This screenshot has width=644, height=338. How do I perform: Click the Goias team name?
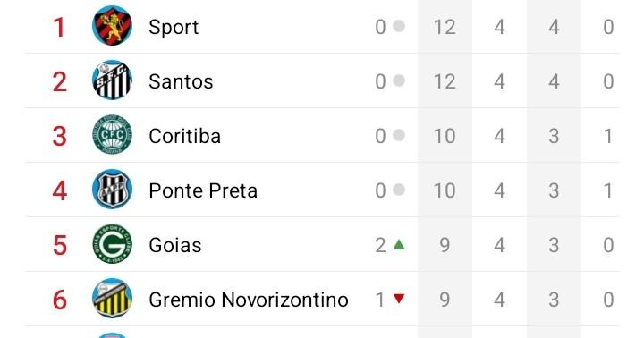coord(175,245)
